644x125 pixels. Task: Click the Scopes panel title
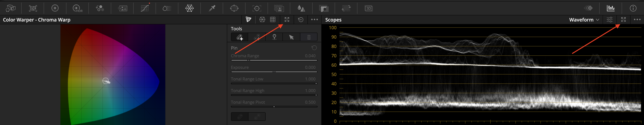click(x=333, y=20)
